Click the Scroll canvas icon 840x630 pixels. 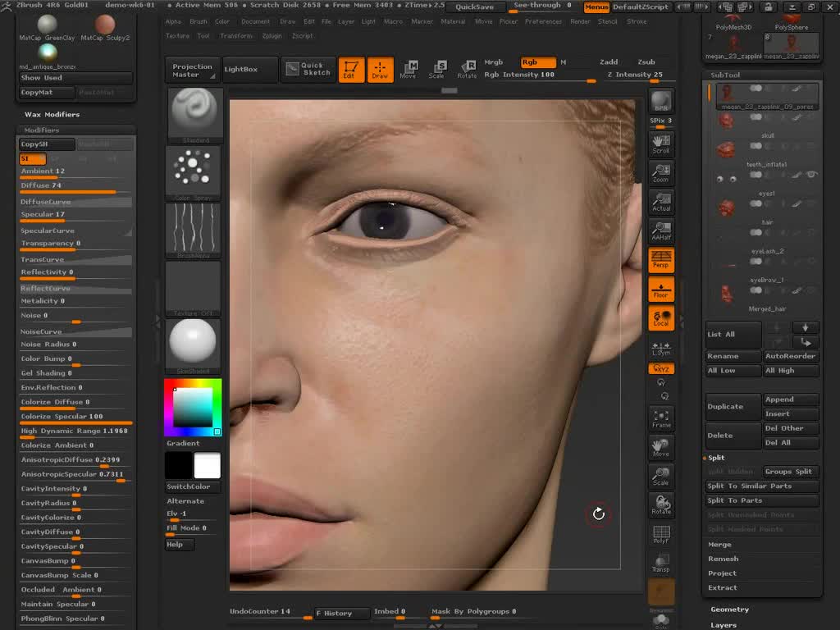pyautogui.click(x=661, y=144)
